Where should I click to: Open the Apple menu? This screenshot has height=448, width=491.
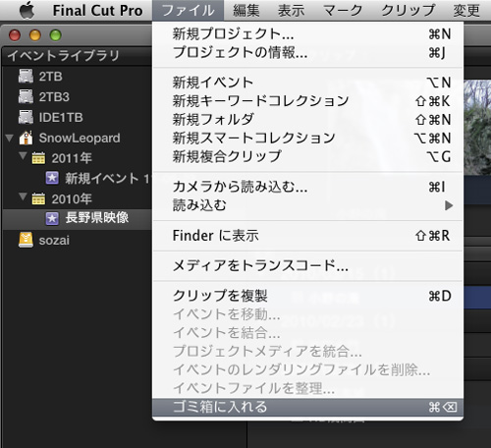point(27,10)
